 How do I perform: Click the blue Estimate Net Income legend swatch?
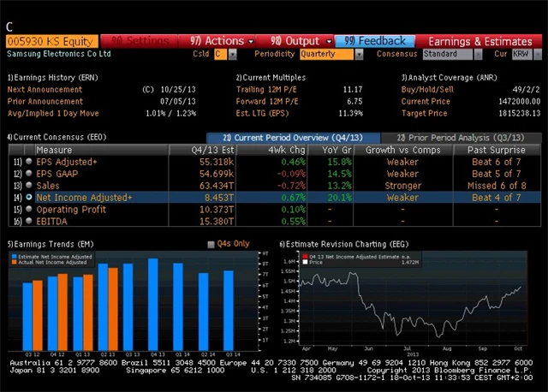[x=15, y=256]
